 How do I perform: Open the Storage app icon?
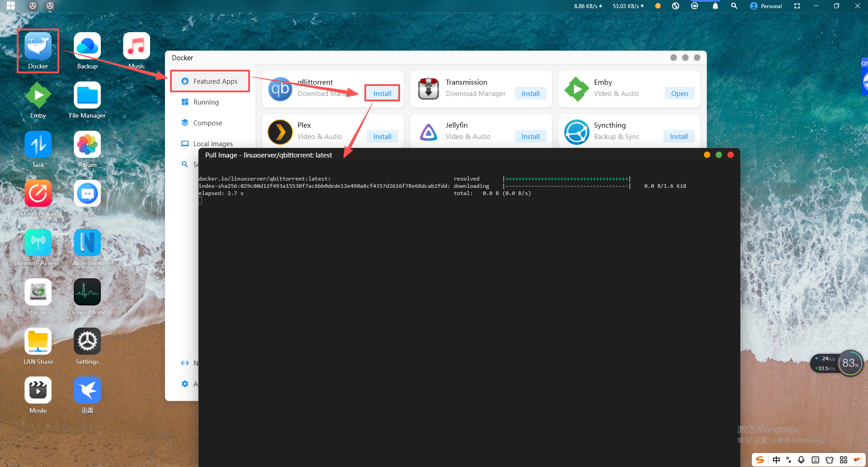click(x=38, y=292)
